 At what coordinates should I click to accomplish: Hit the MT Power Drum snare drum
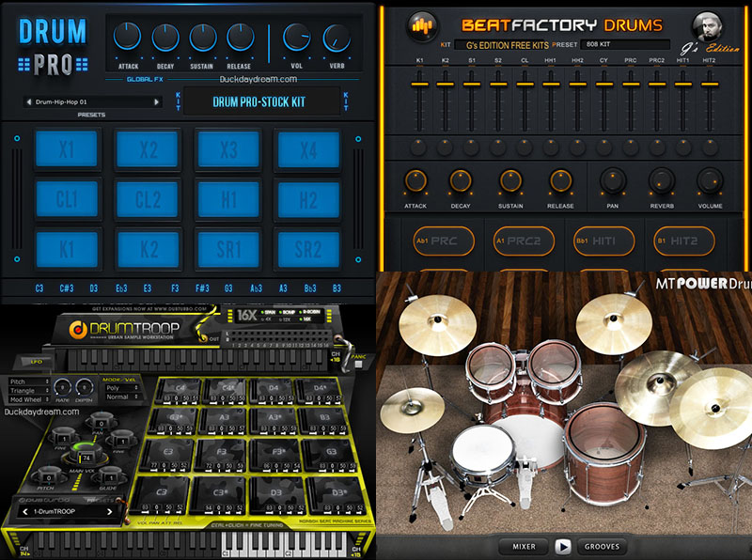click(x=483, y=452)
